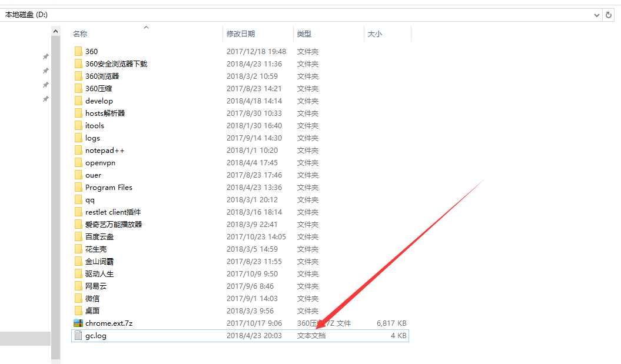Sort files by 类型 column
This screenshot has height=364, width=621.
coord(304,34)
